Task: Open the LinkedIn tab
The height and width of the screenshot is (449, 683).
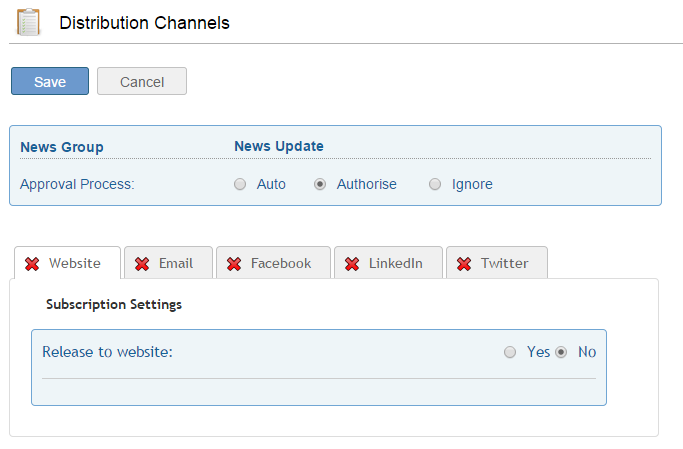Action: click(389, 263)
